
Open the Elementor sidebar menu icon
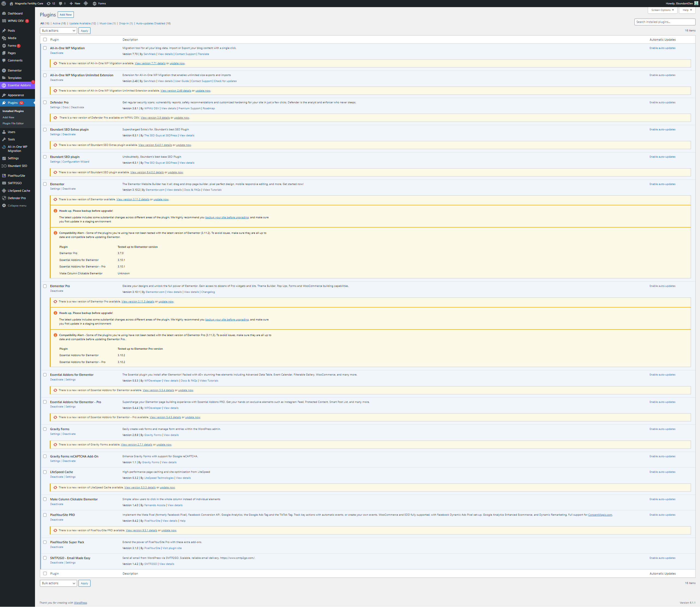coord(4,70)
